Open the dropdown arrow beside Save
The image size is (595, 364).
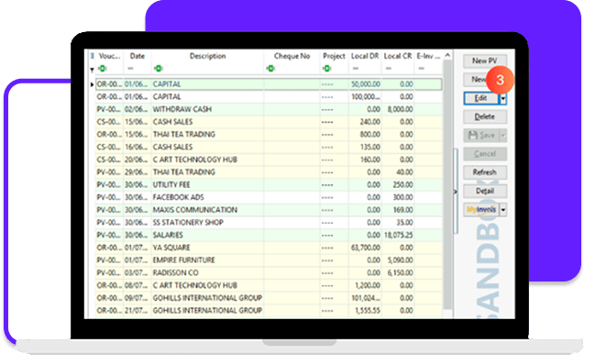pyautogui.click(x=503, y=135)
